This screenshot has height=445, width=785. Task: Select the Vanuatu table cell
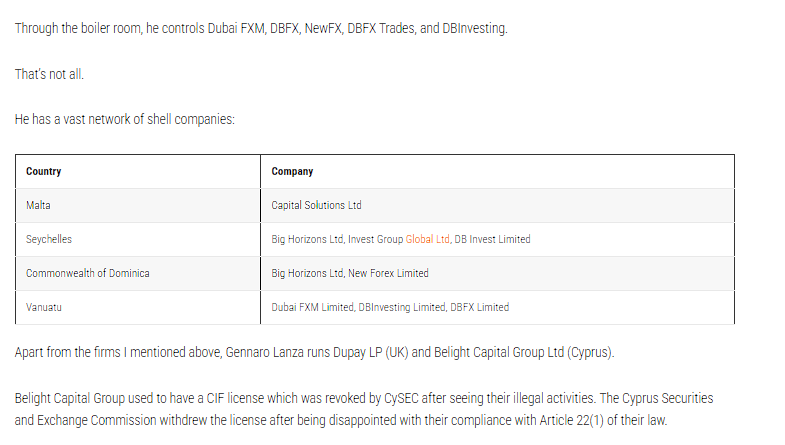138,307
